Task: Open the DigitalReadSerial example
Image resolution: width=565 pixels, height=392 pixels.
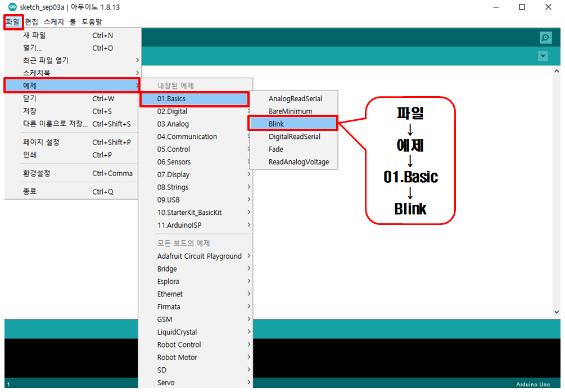Action: (x=294, y=137)
